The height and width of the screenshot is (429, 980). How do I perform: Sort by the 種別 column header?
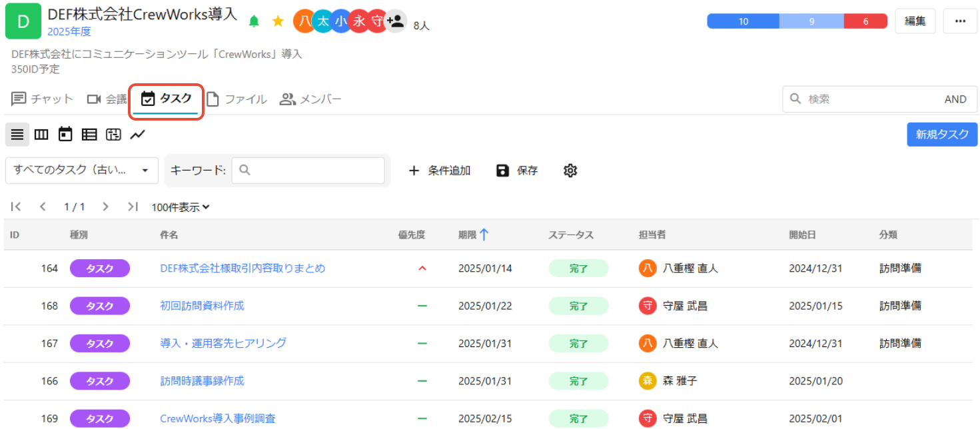tap(79, 235)
